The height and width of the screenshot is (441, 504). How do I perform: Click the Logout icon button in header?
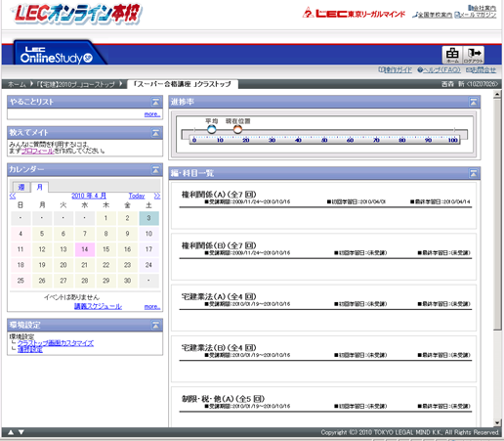tap(474, 55)
